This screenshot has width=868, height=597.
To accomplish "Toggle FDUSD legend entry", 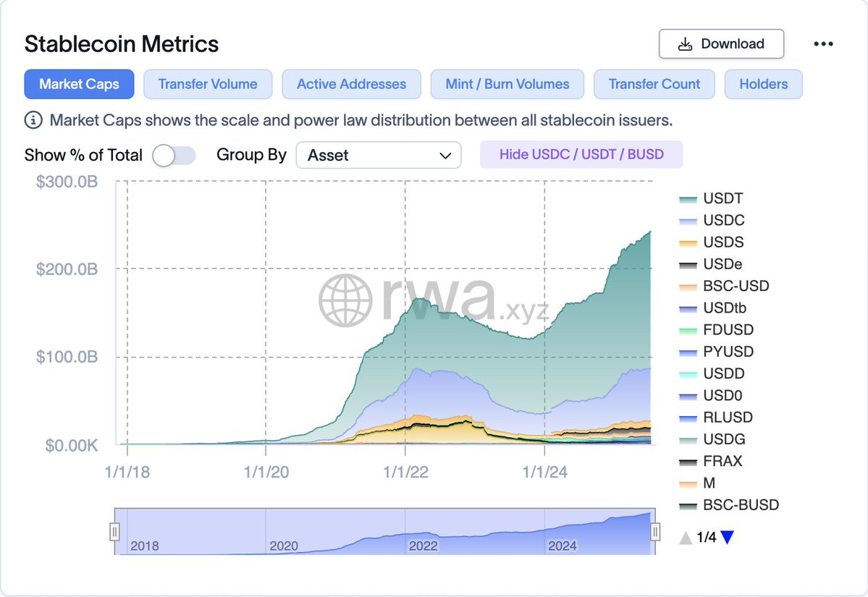I will (x=716, y=330).
